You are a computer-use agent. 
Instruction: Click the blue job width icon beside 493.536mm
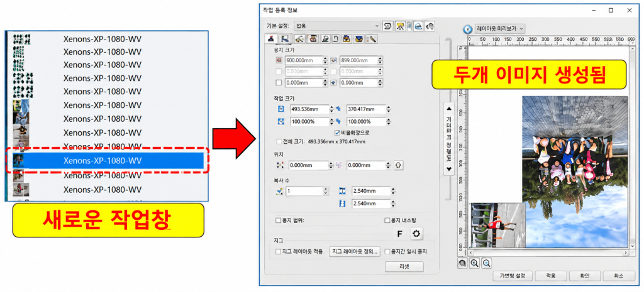point(281,109)
